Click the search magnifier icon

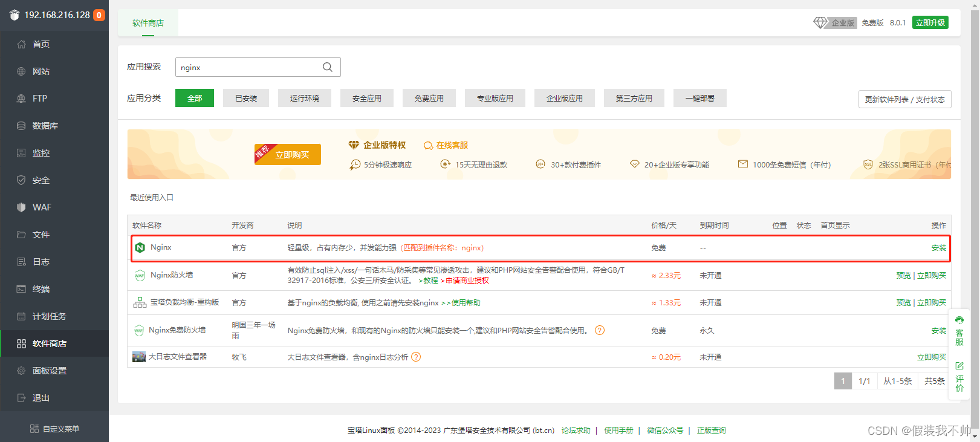(328, 67)
